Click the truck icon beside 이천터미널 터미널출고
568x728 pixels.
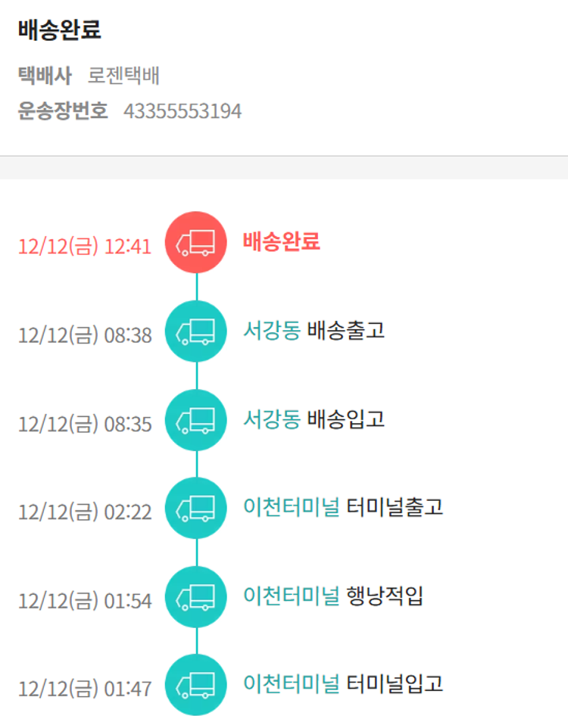(x=195, y=509)
